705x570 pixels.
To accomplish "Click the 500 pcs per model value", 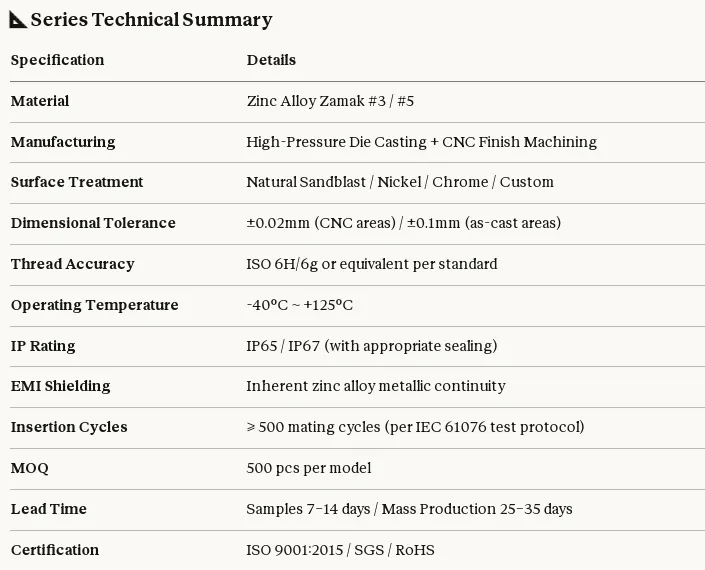I will pos(308,468).
